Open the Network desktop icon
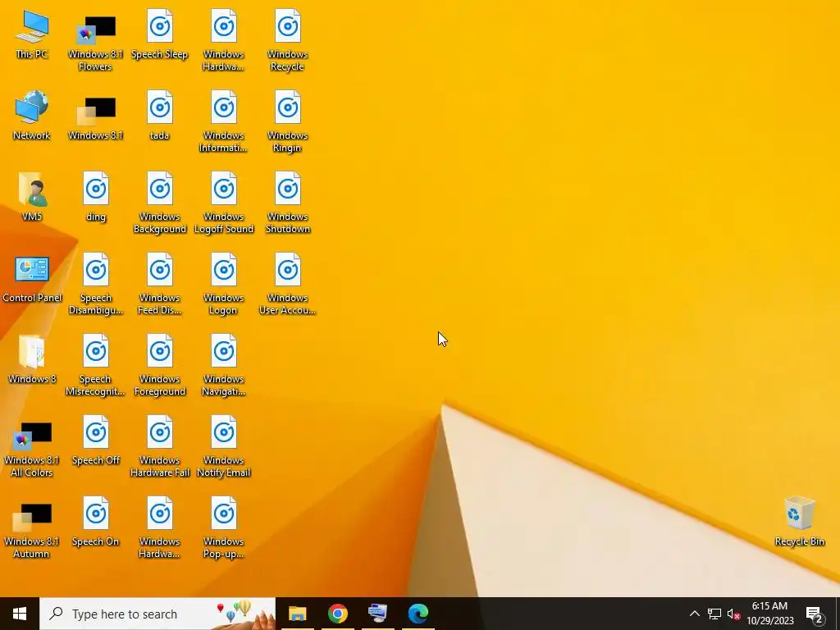The height and width of the screenshot is (630, 840). pos(32,116)
